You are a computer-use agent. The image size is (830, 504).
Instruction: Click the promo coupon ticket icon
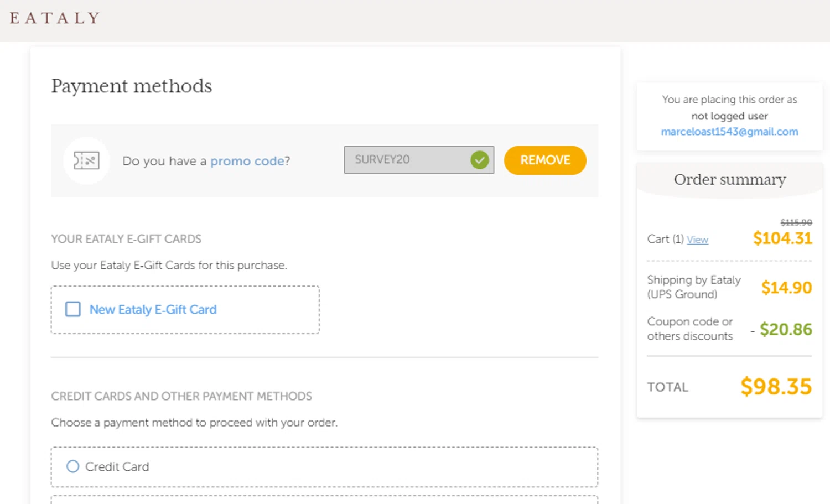point(86,160)
